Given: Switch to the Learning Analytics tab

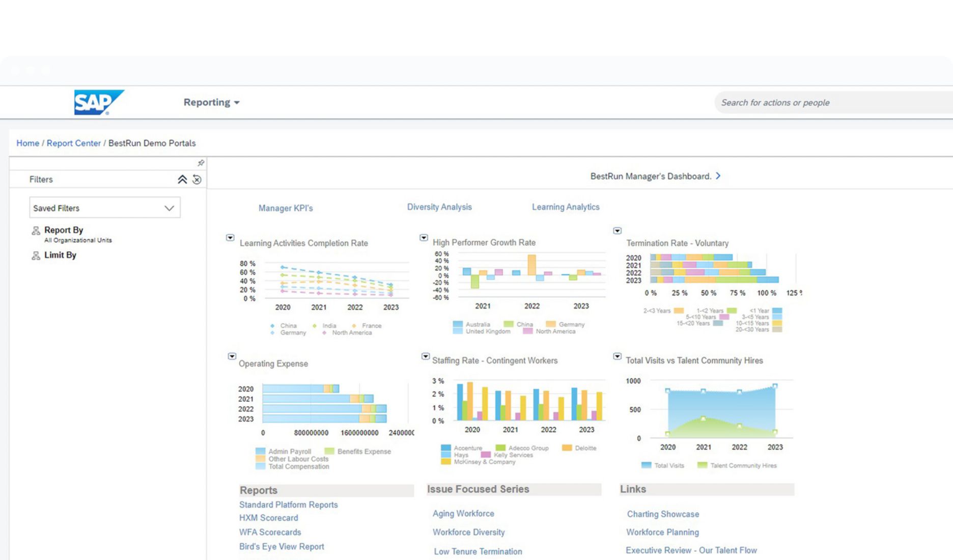Looking at the screenshot, I should (565, 207).
